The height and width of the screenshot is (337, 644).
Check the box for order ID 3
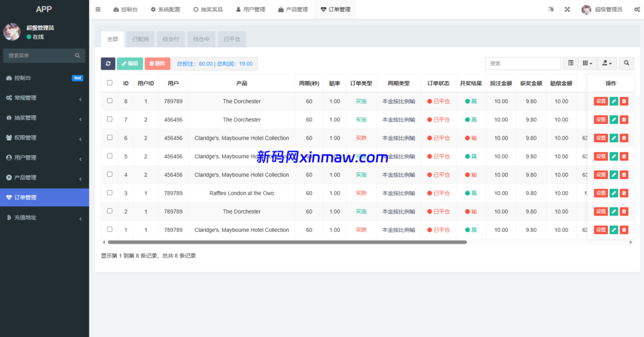(109, 192)
